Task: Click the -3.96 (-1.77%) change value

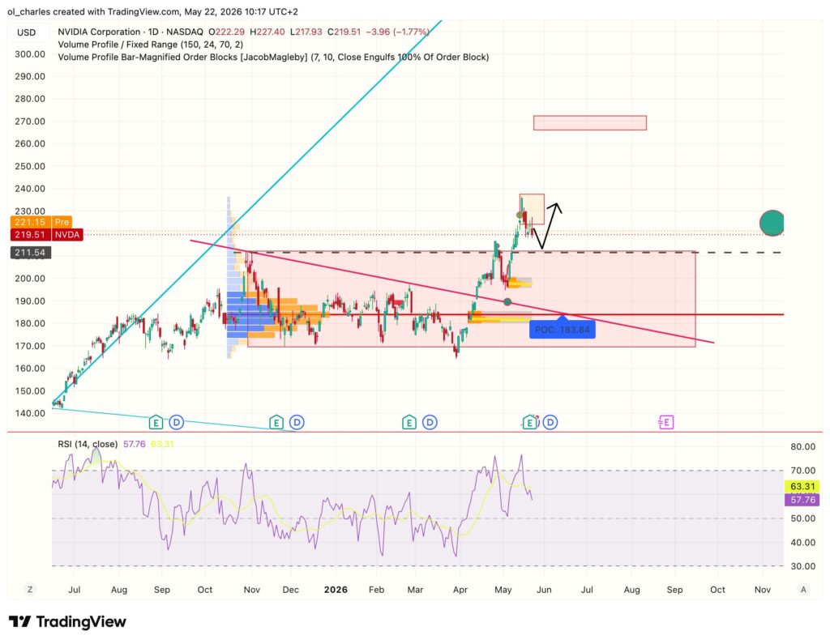Action: [x=397, y=32]
